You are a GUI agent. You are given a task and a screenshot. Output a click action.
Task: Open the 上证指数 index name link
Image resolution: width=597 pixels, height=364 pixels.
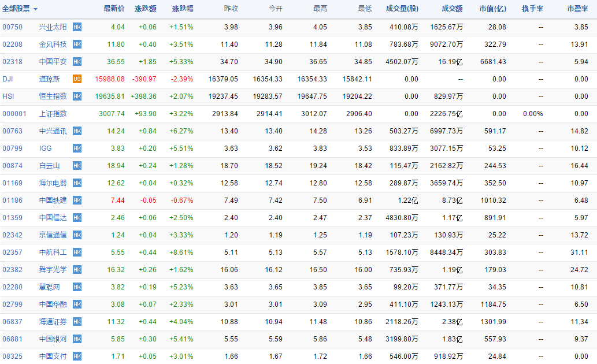pos(53,114)
